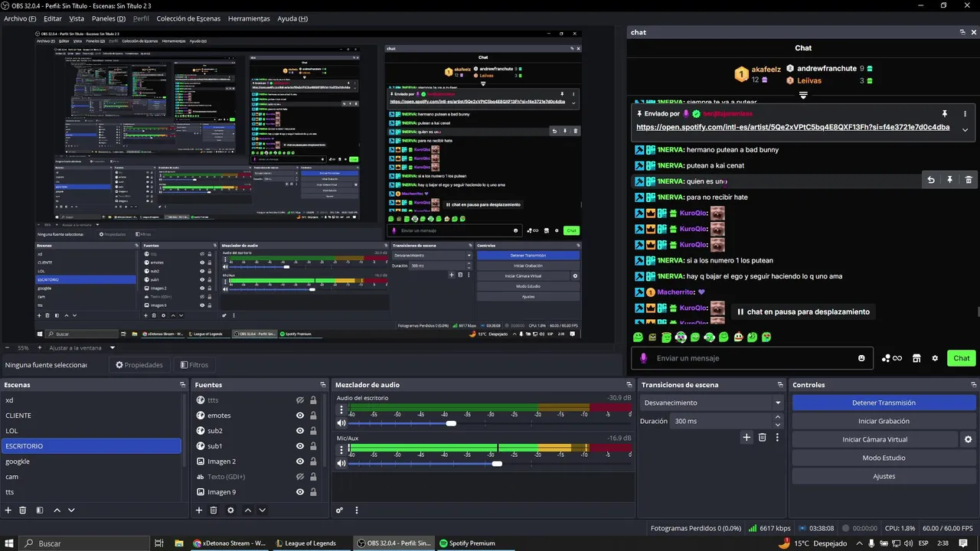Open source properties gear in Fuentes toolbar

pos(230,510)
